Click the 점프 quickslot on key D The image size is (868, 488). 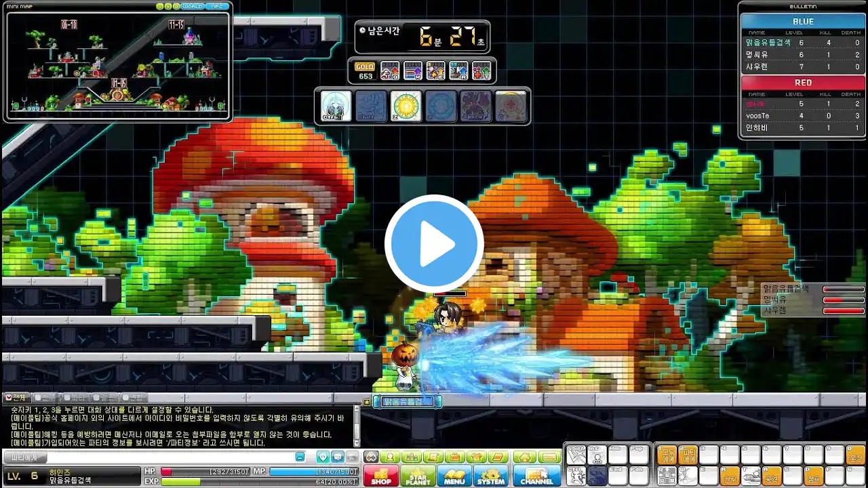click(814, 476)
